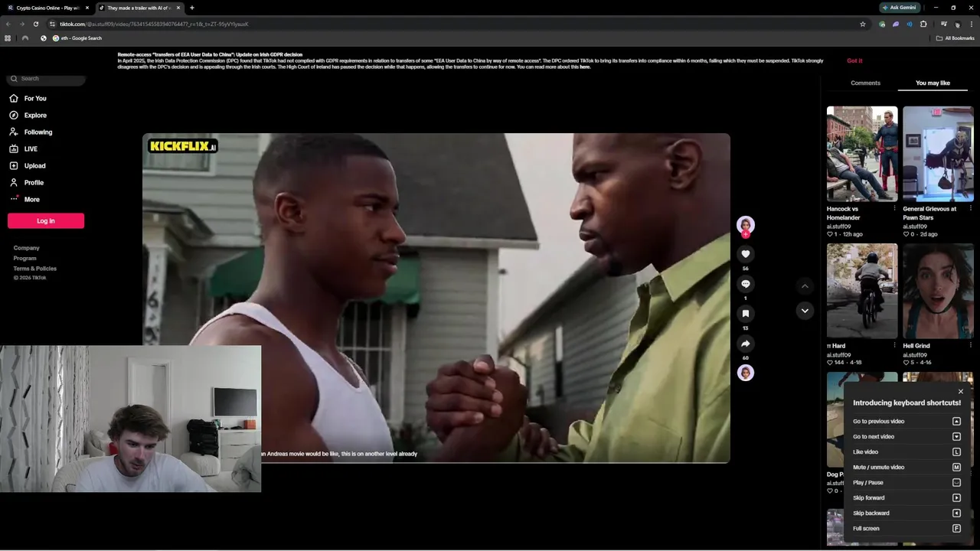This screenshot has width=980, height=551.
Task: Go back in browser history
Action: pyautogui.click(x=8, y=24)
